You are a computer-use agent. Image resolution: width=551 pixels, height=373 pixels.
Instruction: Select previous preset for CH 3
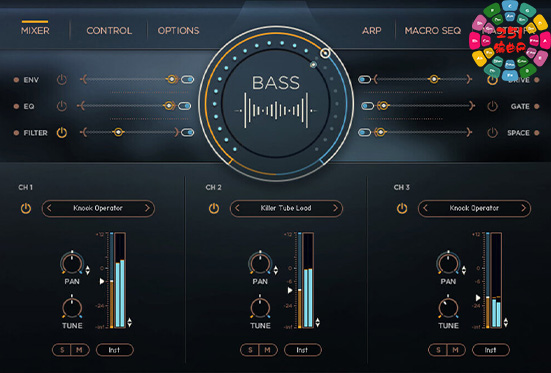426,208
